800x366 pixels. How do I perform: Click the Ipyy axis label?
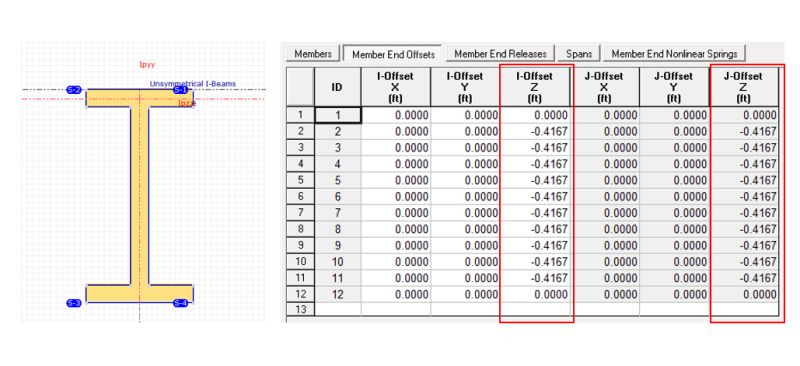pos(147,65)
